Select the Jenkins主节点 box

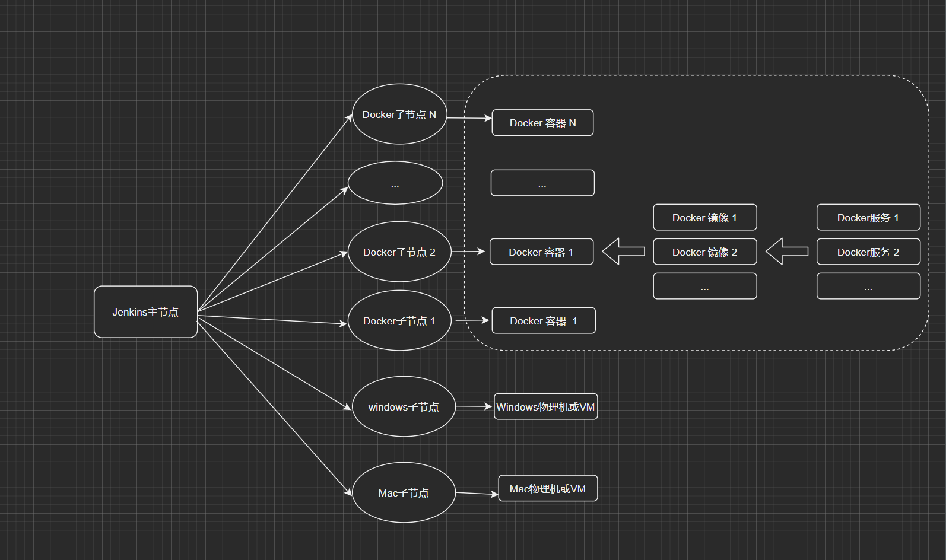click(x=145, y=312)
